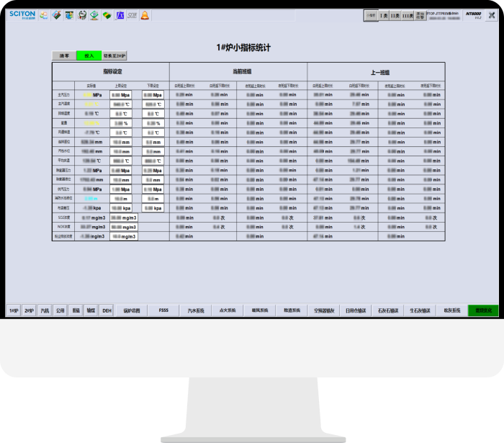
Task: Select the I类 alarm filter
Action: click(x=384, y=15)
